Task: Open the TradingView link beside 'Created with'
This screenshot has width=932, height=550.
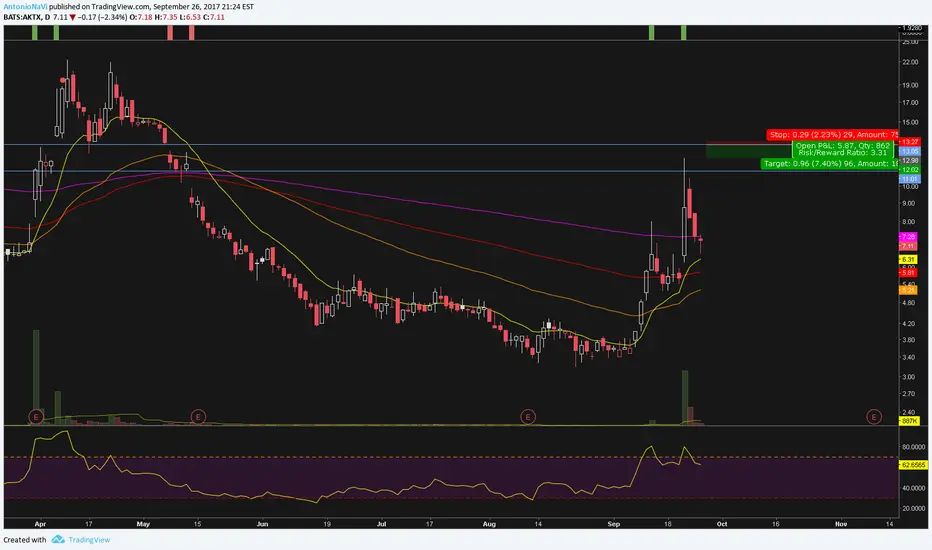Action: [x=89, y=540]
